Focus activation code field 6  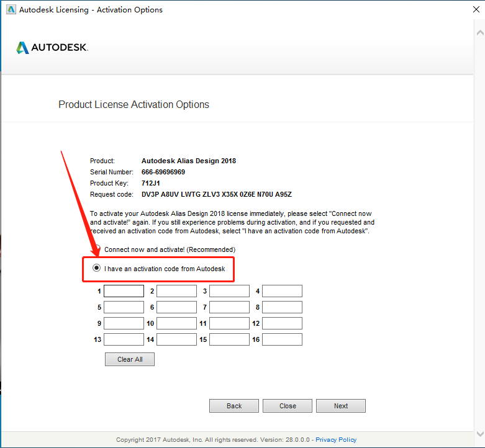coord(176,307)
